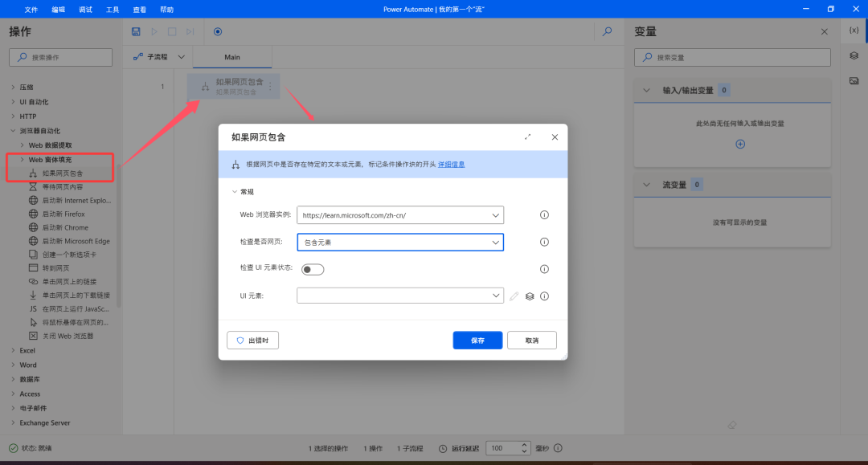Switch to the Main tab
Image resolution: width=868 pixels, height=465 pixels.
pyautogui.click(x=232, y=57)
